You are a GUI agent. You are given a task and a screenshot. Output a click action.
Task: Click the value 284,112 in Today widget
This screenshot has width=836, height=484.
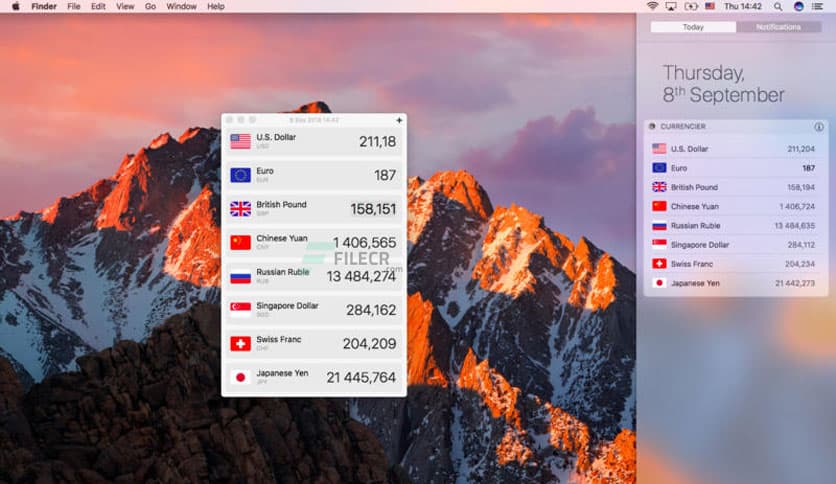pos(801,245)
